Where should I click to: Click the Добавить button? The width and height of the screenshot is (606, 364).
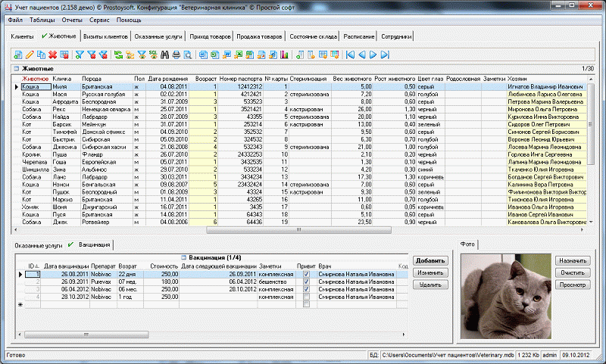click(430, 261)
